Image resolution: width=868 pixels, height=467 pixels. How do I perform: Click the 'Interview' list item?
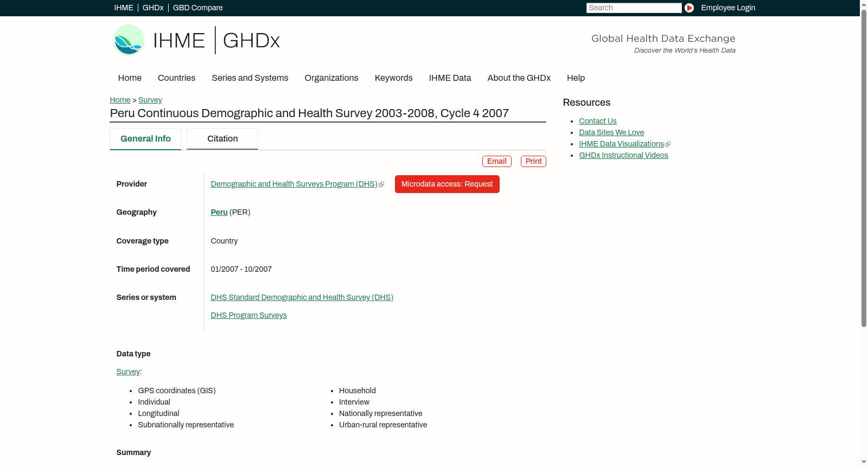point(354,402)
